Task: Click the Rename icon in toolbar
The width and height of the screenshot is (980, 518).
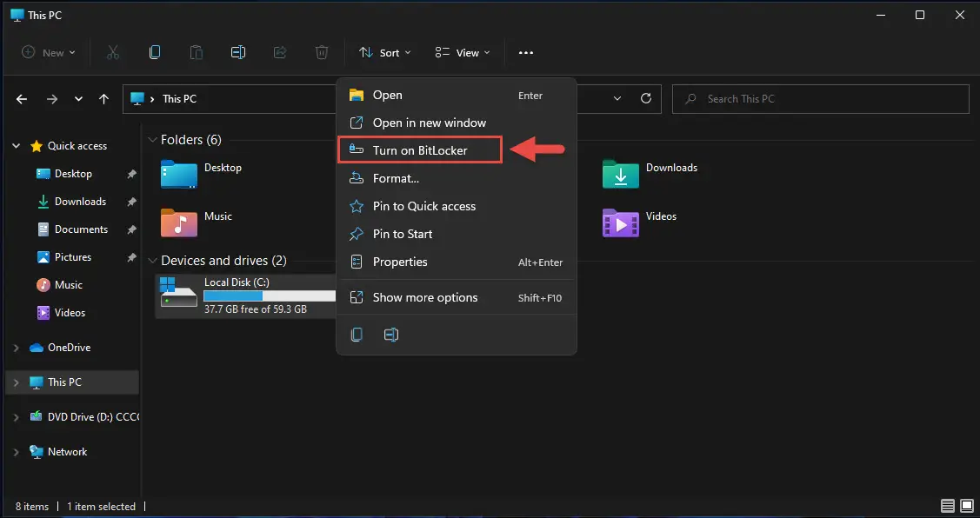Action: pos(238,52)
